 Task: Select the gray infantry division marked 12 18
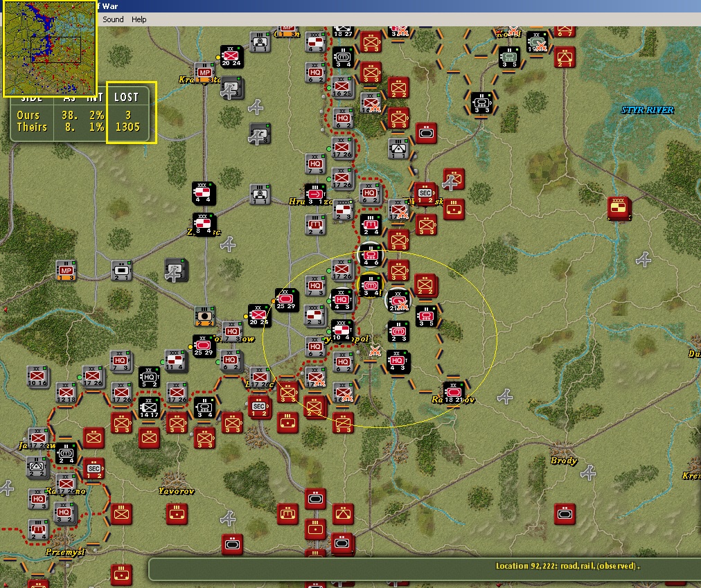(x=66, y=393)
